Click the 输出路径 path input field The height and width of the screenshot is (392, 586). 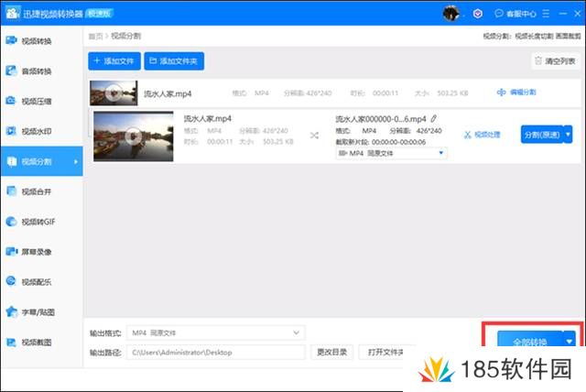pyautogui.click(x=215, y=352)
